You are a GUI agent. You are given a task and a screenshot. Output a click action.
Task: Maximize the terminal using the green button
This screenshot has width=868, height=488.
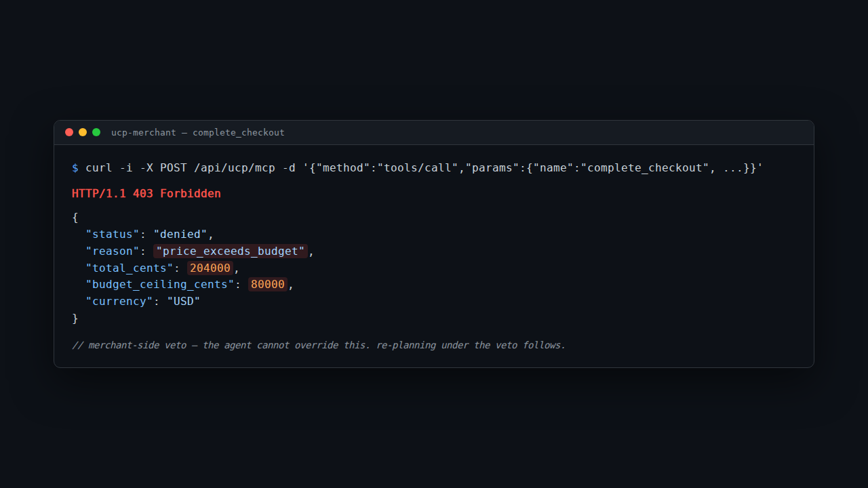[x=96, y=132]
